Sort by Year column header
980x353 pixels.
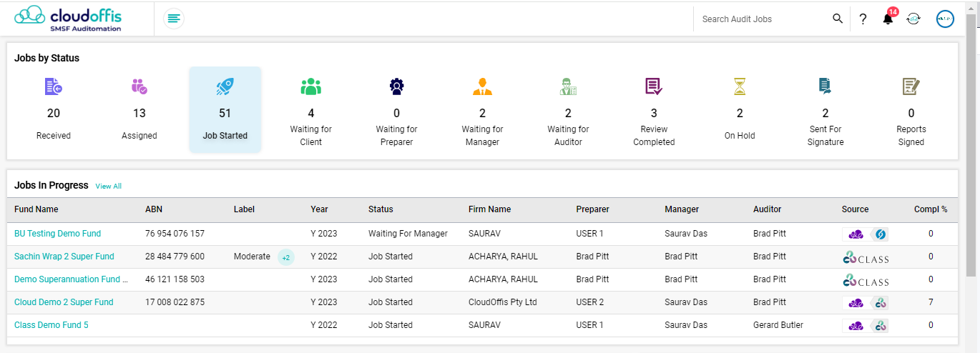click(319, 209)
